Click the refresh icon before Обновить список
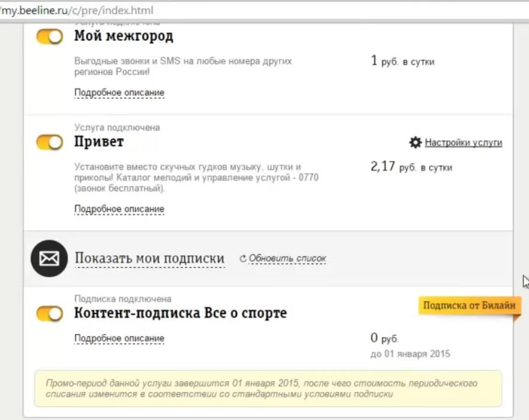The image size is (529, 420). click(243, 258)
